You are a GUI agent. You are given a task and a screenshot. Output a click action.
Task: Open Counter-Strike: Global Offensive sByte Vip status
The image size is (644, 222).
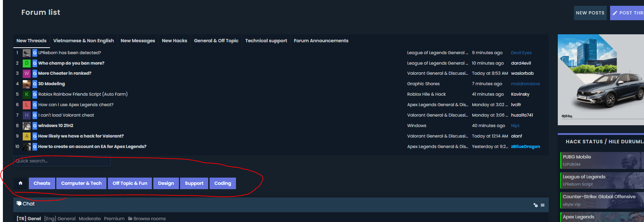point(602,200)
